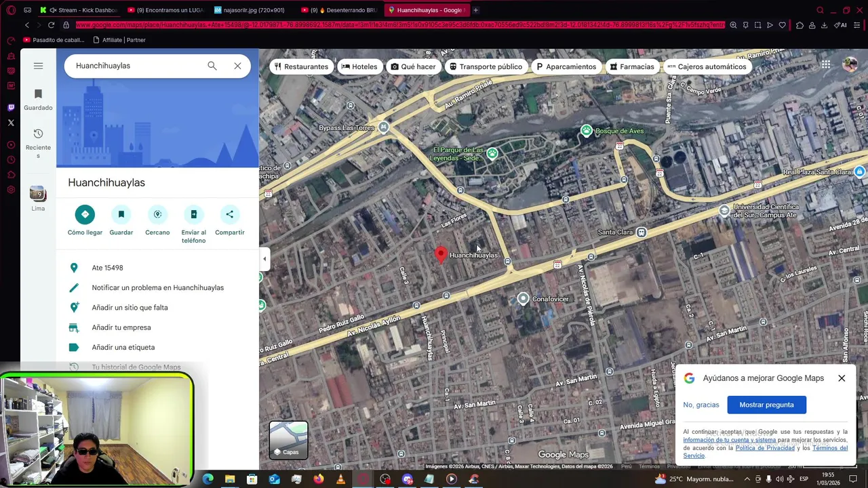The image size is (868, 488).
Task: Open the Google apps grid icon
Action: [825, 65]
